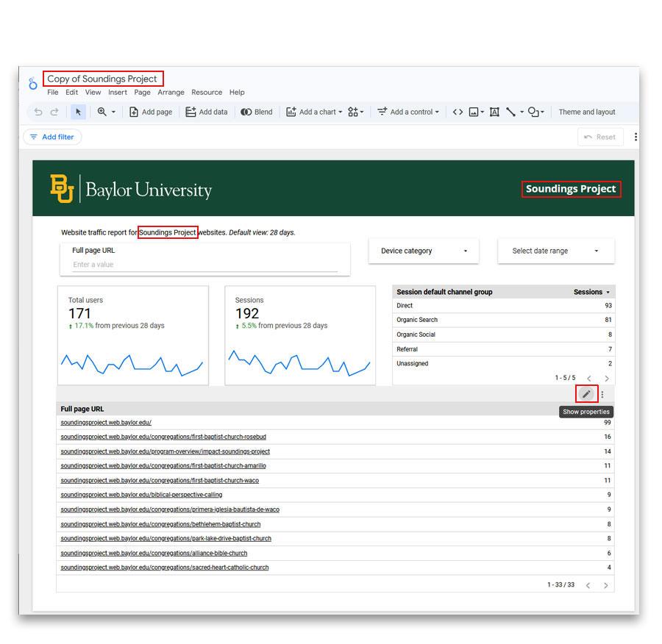Open the Device category dropdown
The image size is (662, 644).
pos(424,251)
